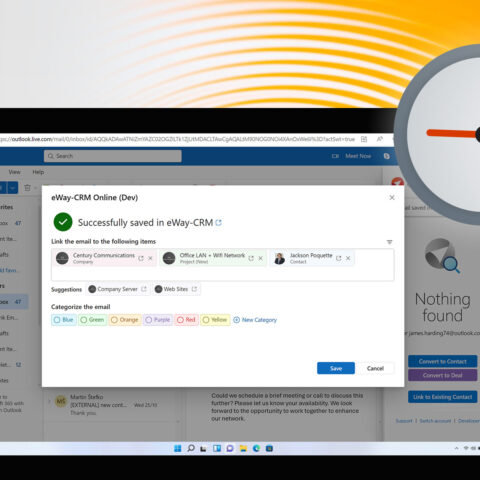480x480 pixels.
Task: Open Century Communications in eWay-CRM via popout icon
Action: click(x=141, y=258)
